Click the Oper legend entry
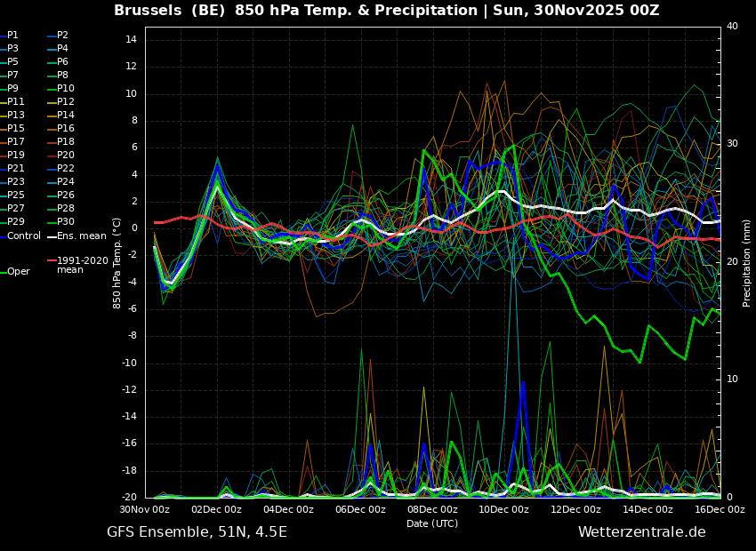This screenshot has height=551, width=756. click(x=19, y=272)
